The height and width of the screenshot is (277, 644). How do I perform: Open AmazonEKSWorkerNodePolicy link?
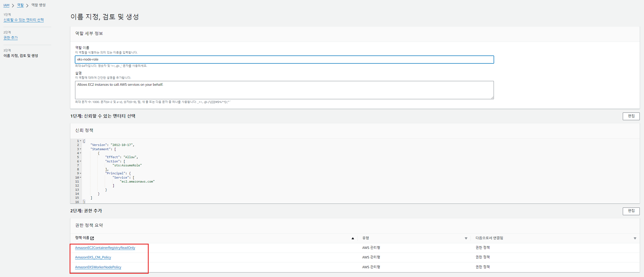98,267
